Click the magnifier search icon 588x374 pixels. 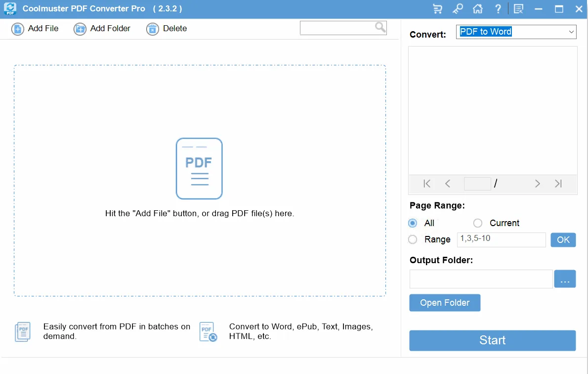click(x=380, y=27)
